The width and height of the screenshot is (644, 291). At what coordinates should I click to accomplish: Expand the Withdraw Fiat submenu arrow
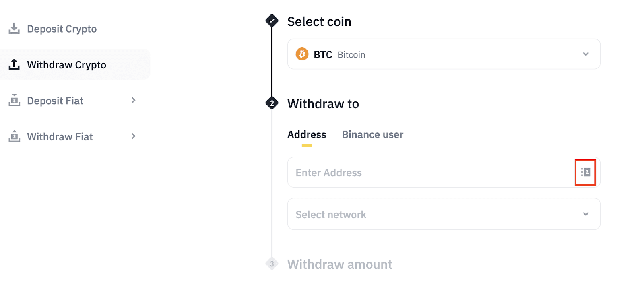pos(133,136)
